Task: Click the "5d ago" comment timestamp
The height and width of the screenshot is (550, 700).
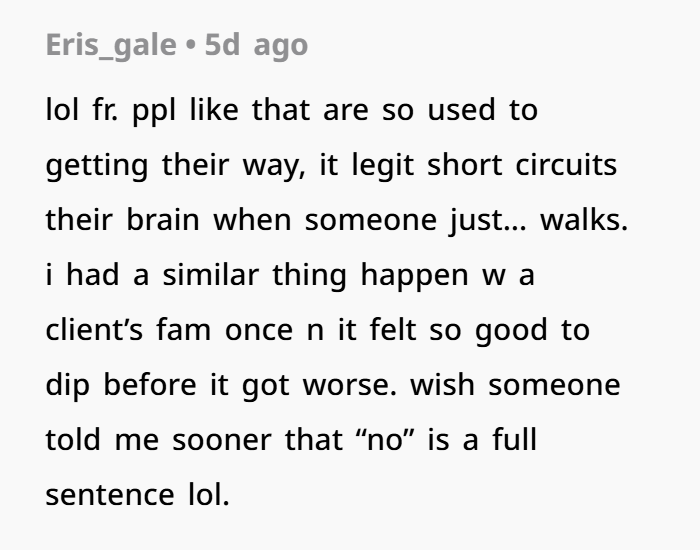Action: (x=256, y=46)
